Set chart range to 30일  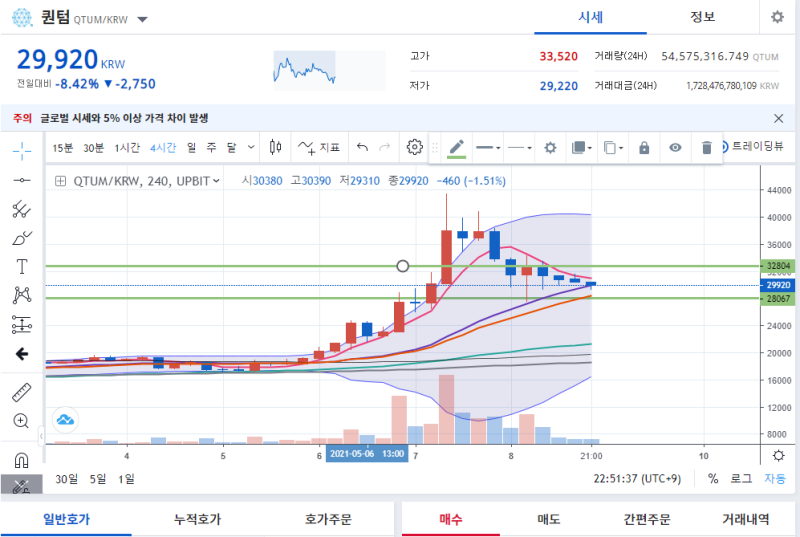(67, 479)
